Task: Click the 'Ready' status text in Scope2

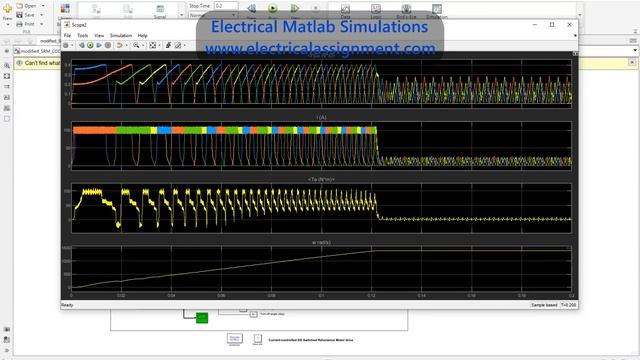Action: point(67,305)
